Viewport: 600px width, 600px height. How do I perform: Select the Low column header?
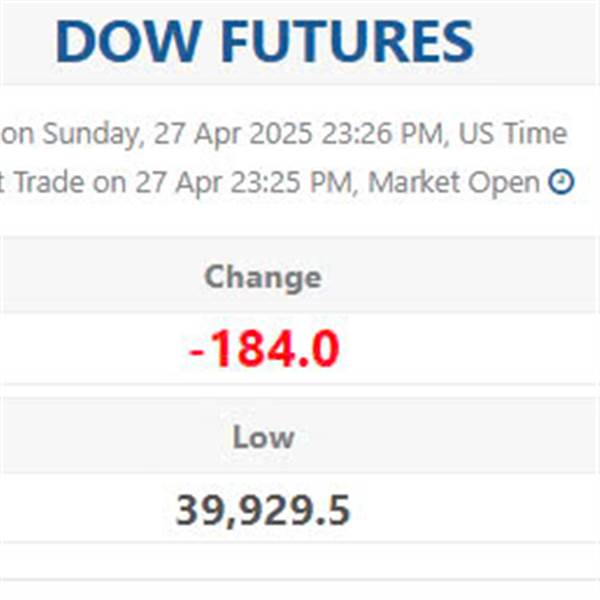click(x=264, y=437)
